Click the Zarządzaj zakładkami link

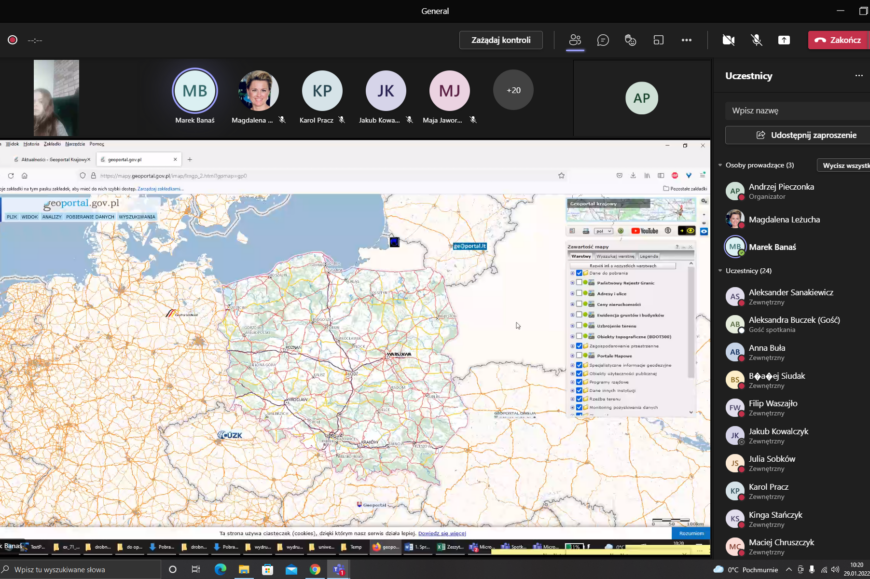pos(160,189)
